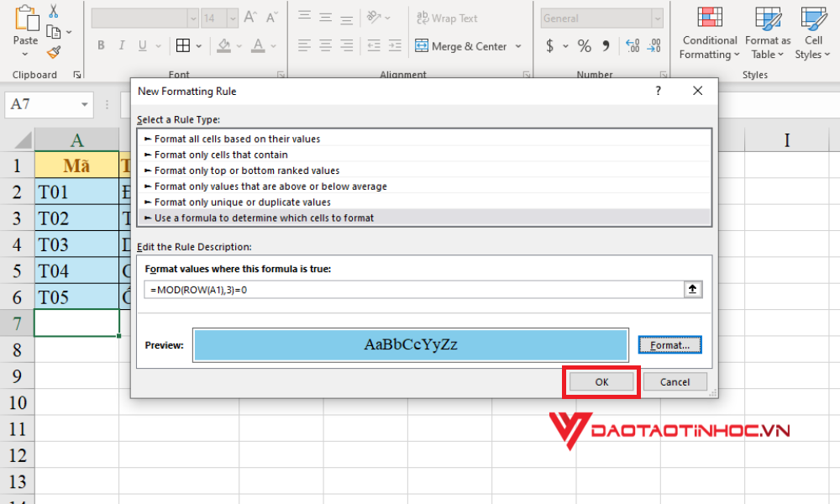Click Increase Decimal icon

633,46
